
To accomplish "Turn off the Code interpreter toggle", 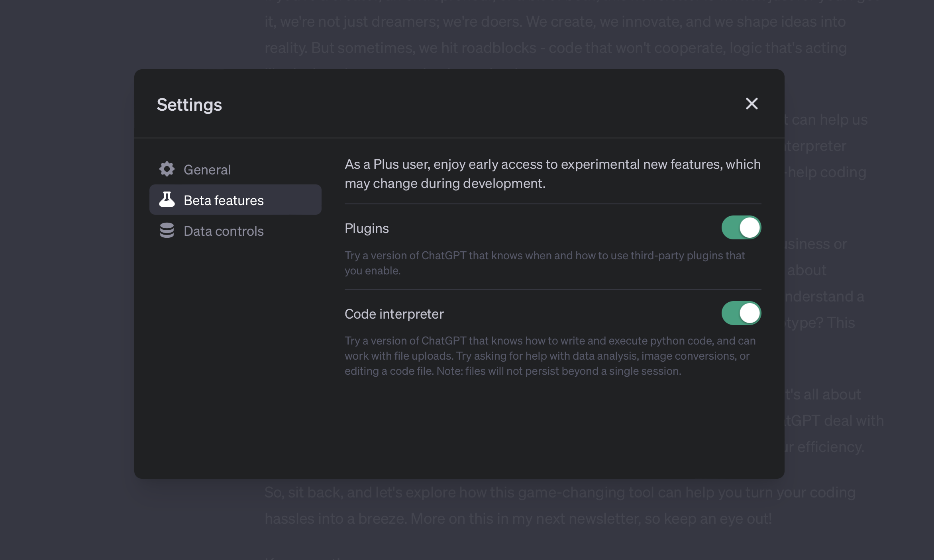I will coord(741,313).
